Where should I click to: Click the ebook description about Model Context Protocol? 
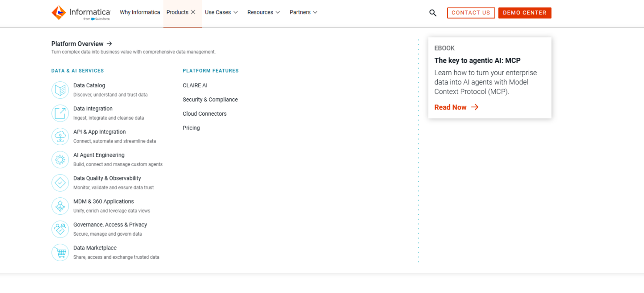[486, 82]
